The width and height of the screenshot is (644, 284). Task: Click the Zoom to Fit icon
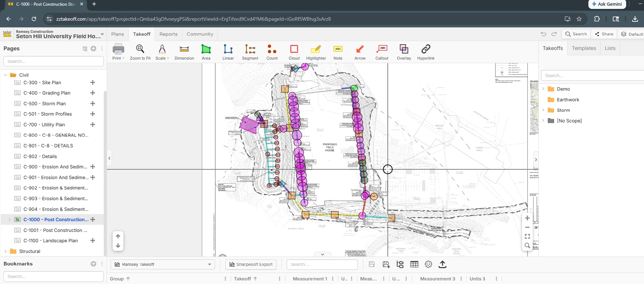(140, 52)
